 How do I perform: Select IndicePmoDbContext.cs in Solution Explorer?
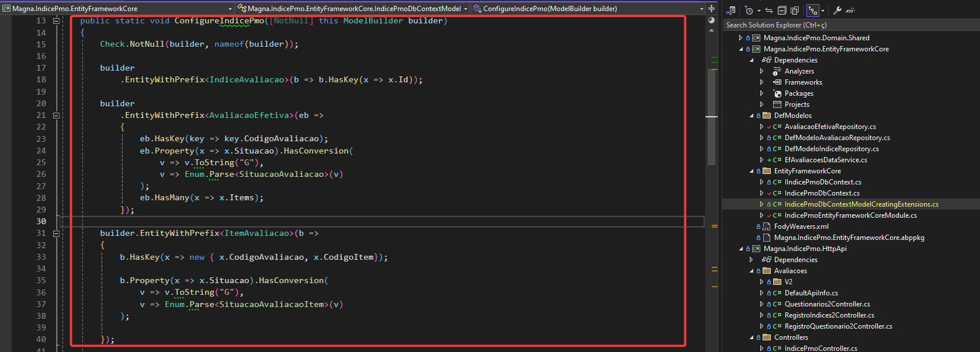tap(822, 193)
